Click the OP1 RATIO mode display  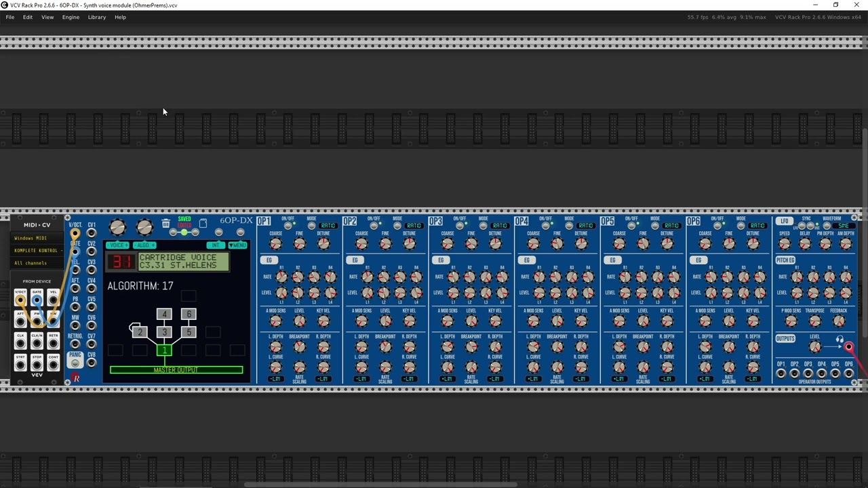[x=328, y=226]
